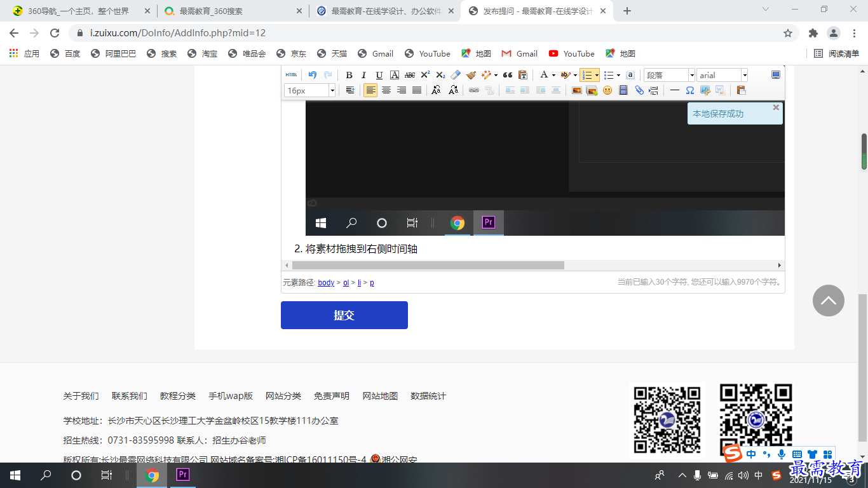The width and height of the screenshot is (868, 488).
Task: Open emoticon smiley picker
Action: (607, 90)
